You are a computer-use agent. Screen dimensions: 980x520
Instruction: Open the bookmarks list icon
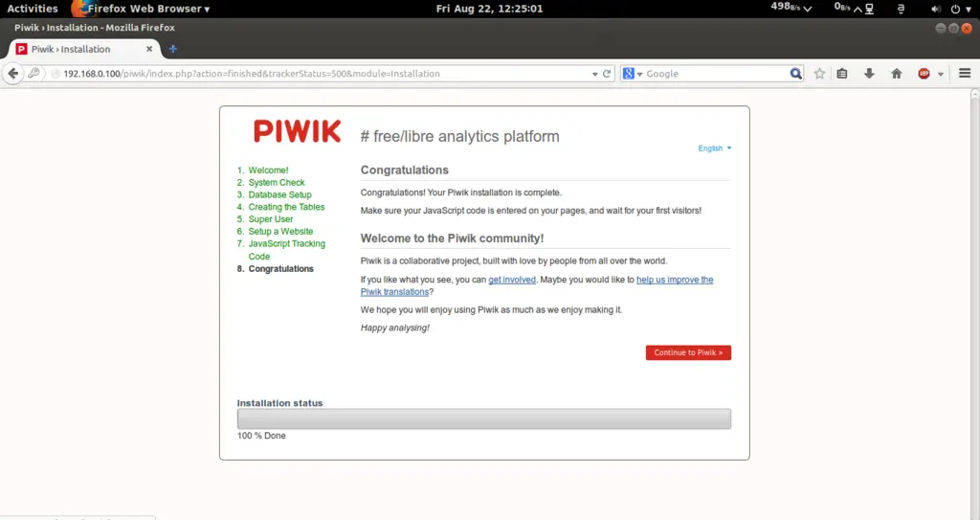pos(842,73)
